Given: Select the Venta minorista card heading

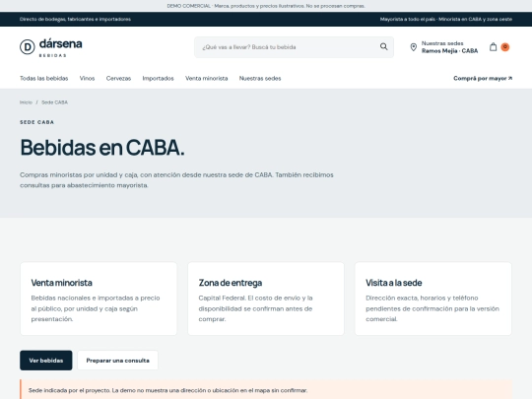Looking at the screenshot, I should (61, 283).
